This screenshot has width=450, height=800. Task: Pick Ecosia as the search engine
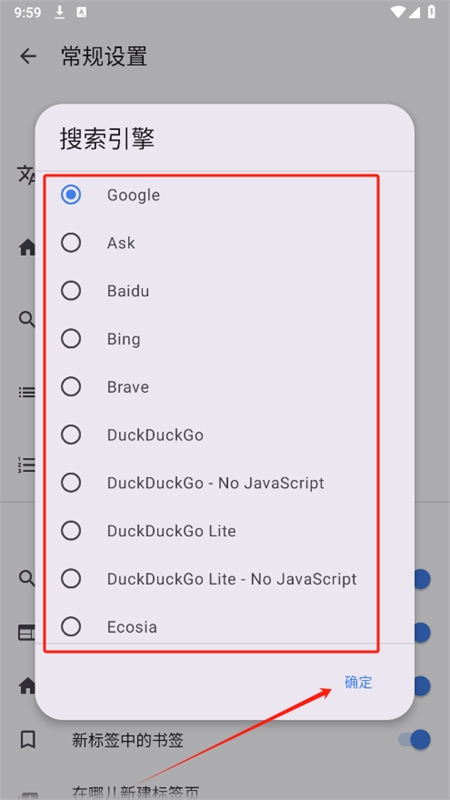click(x=71, y=627)
